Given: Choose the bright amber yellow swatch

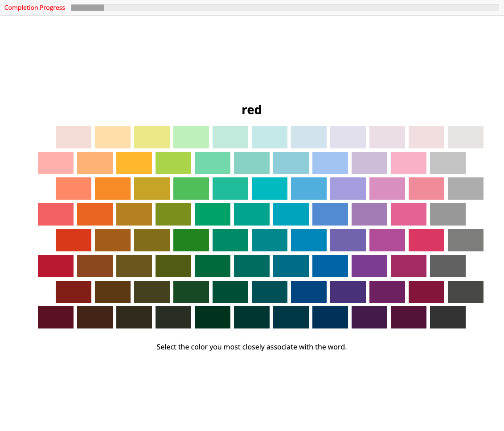Looking at the screenshot, I should (x=134, y=163).
